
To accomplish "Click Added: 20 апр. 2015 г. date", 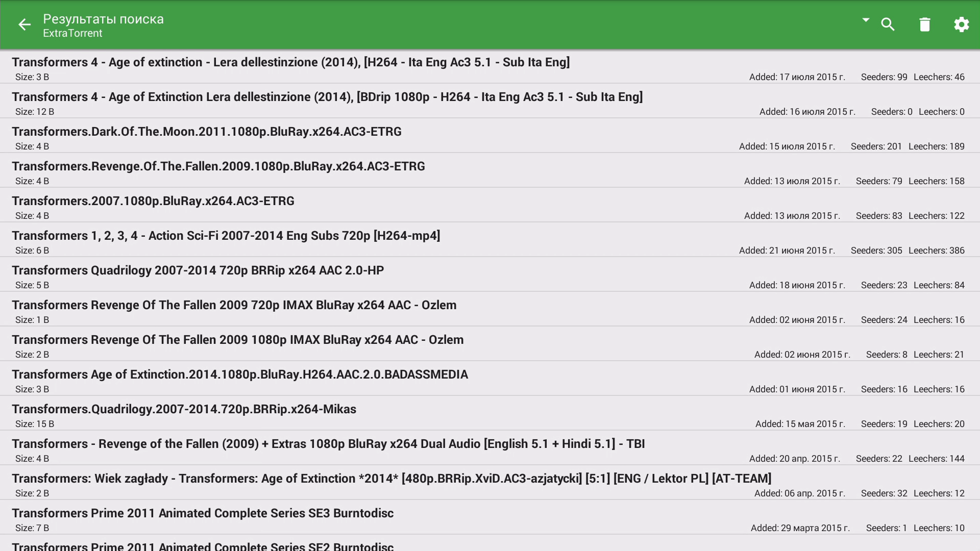I will pos(795,459).
